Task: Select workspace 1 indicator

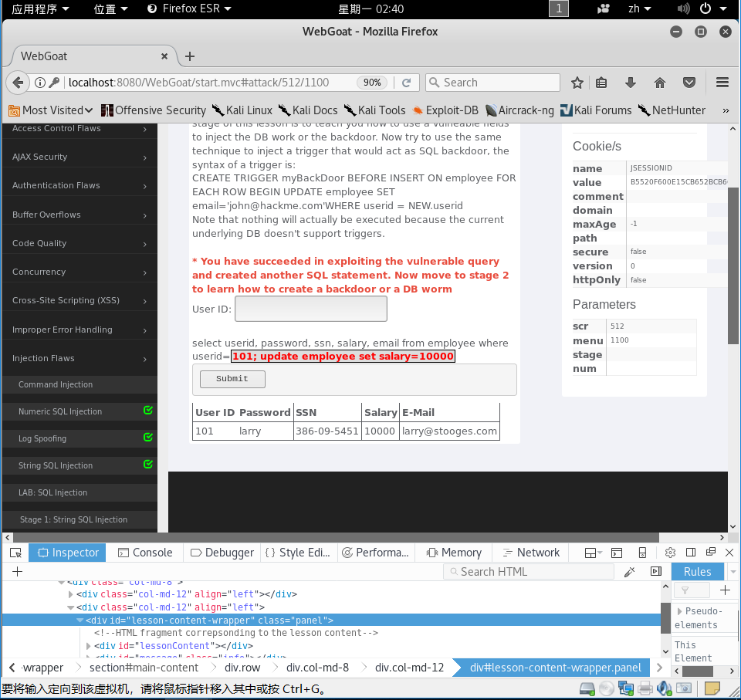Action: [x=559, y=8]
